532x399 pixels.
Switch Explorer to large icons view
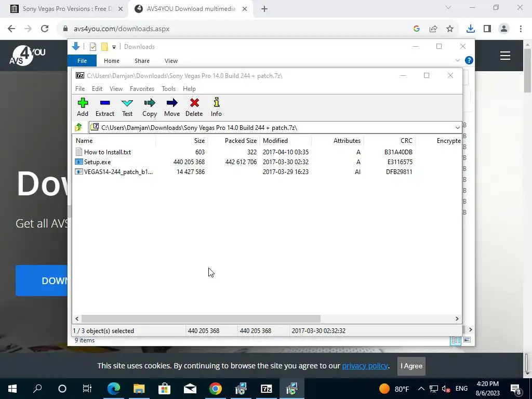click(x=467, y=340)
